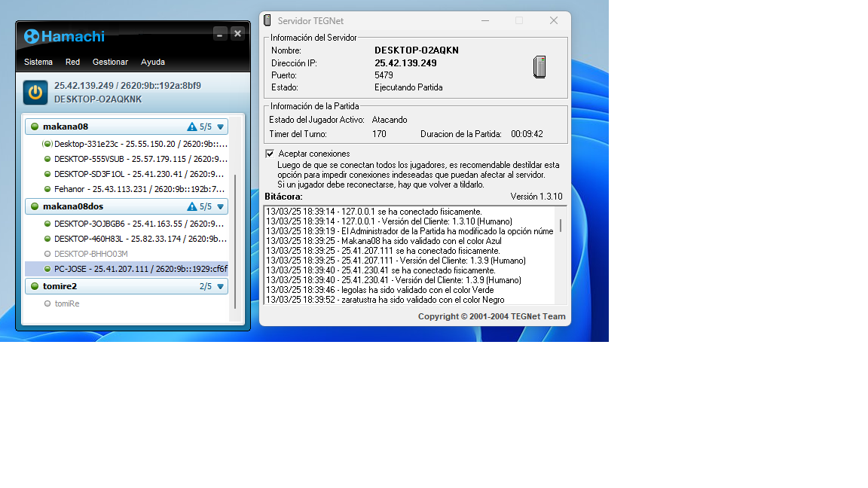Screen dimensions: 868x488
Task: Click the Estado value Ejecutando Partida
Action: [x=408, y=87]
